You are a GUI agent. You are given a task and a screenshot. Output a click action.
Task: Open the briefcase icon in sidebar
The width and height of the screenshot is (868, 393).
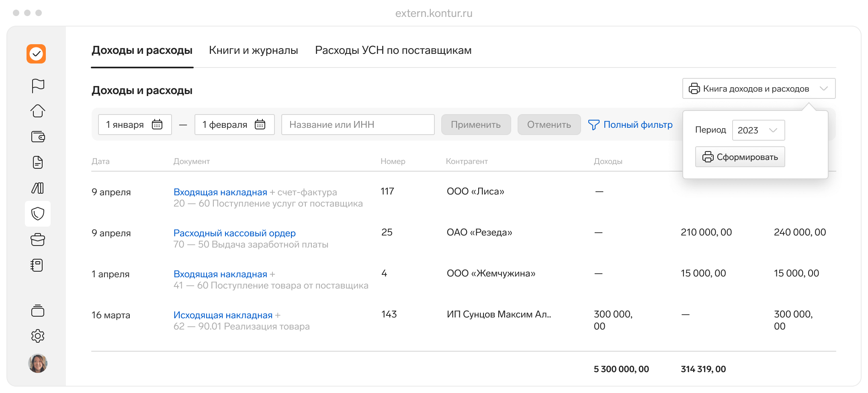pyautogui.click(x=38, y=239)
